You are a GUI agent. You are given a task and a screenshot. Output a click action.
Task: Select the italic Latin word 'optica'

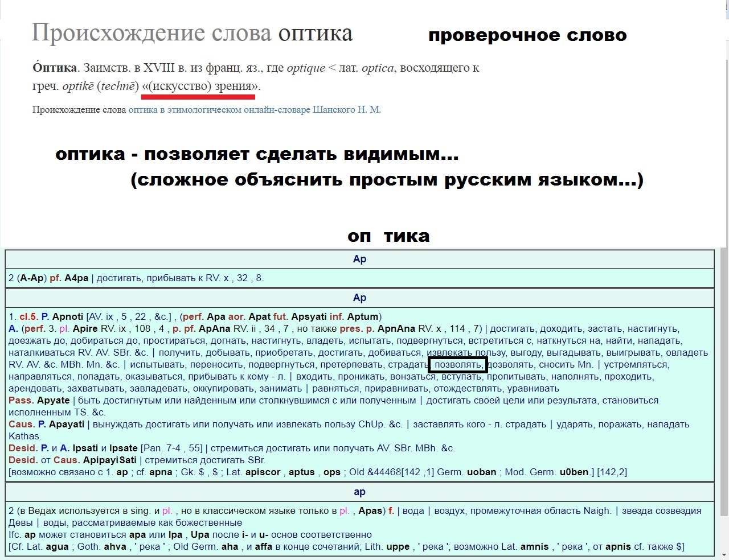click(378, 68)
